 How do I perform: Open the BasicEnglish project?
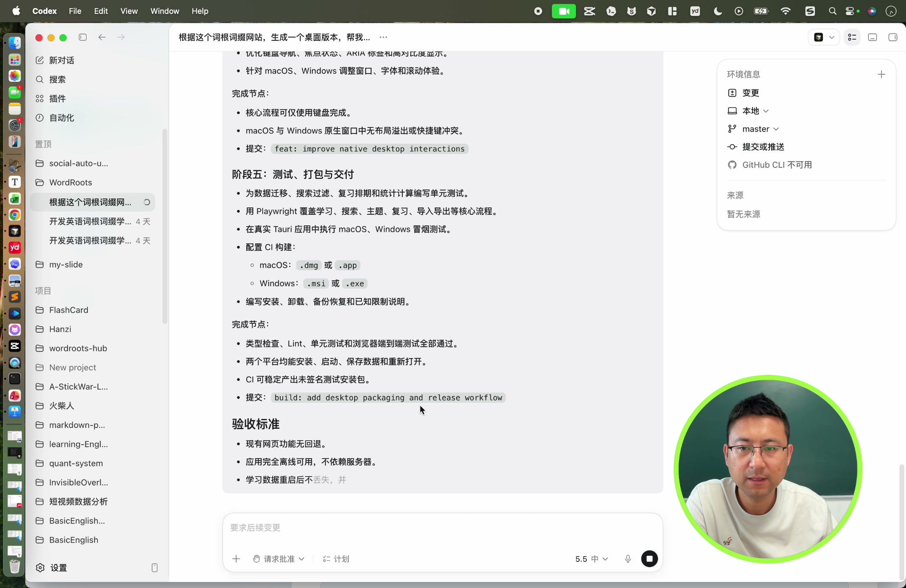pyautogui.click(x=93, y=540)
